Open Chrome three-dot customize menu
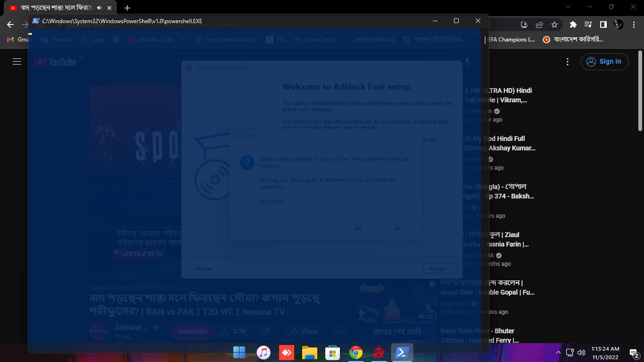 pyautogui.click(x=633, y=25)
